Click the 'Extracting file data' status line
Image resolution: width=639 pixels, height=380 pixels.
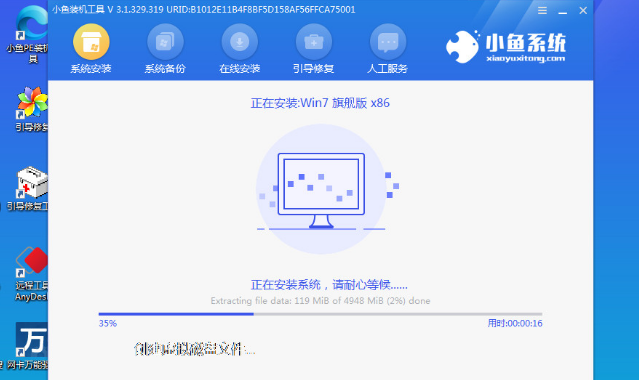320,301
